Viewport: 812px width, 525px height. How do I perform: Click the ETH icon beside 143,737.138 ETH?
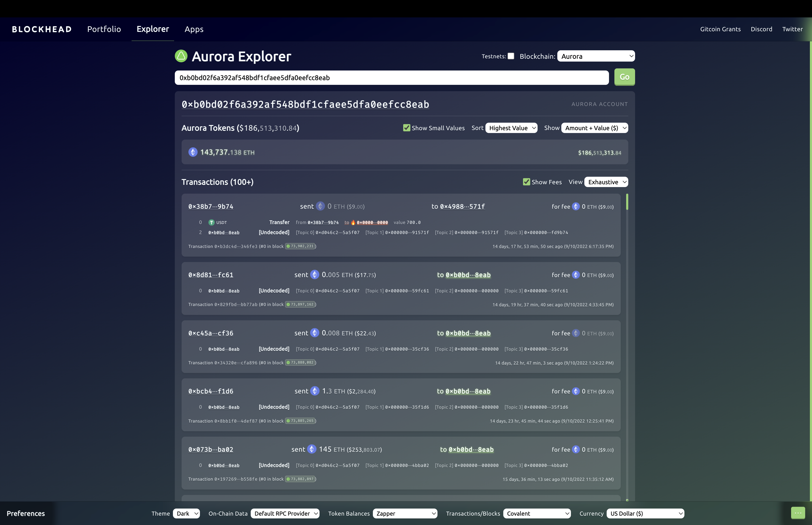193,152
